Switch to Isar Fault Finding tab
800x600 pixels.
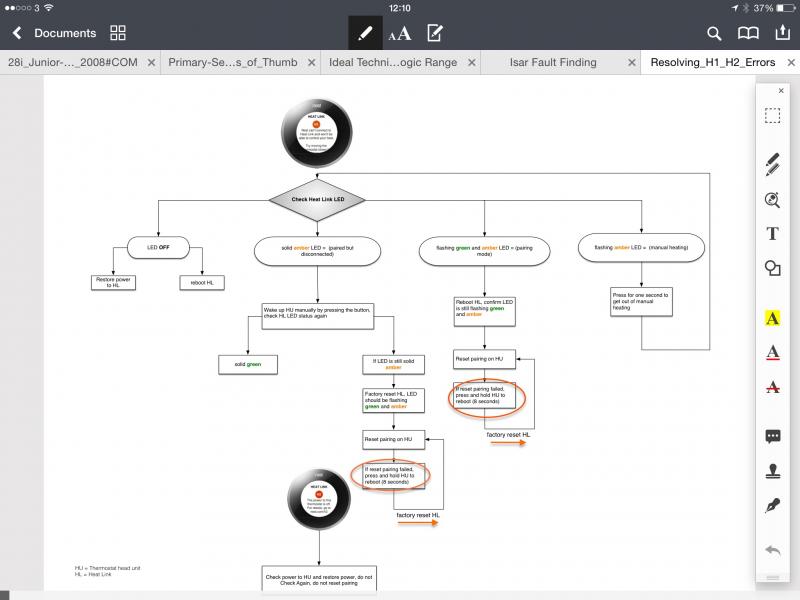[552, 62]
